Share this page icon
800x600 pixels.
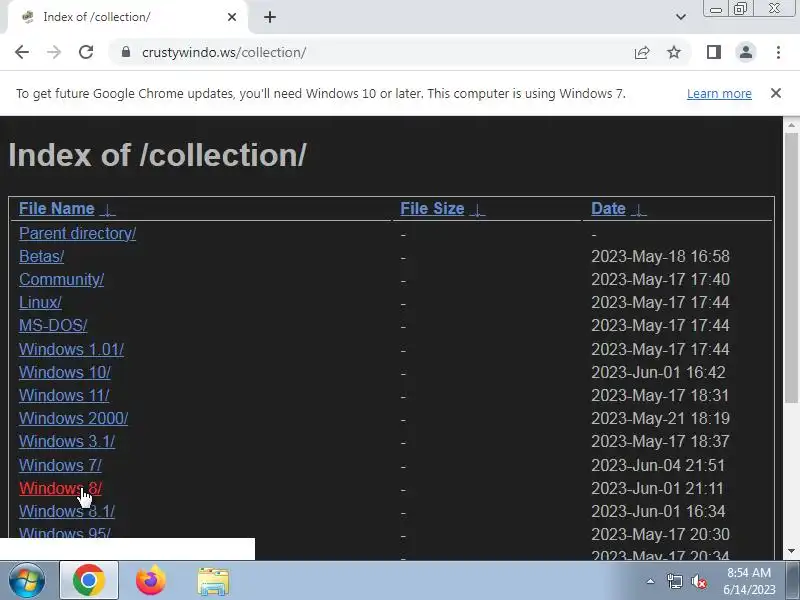pos(642,52)
